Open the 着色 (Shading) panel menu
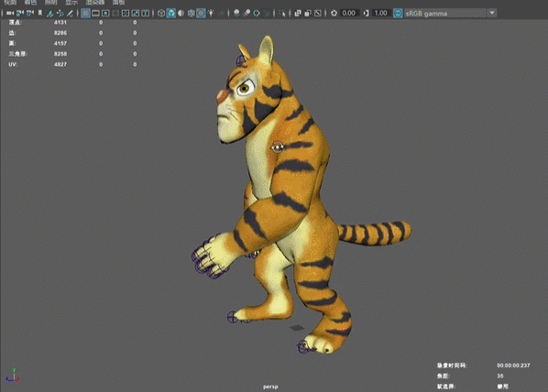The height and width of the screenshot is (392, 548). tap(30, 3)
